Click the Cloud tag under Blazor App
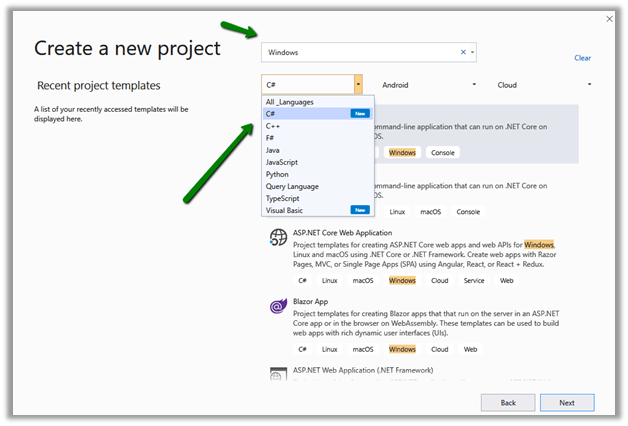Screen dimensions: 628x426 (x=439, y=350)
